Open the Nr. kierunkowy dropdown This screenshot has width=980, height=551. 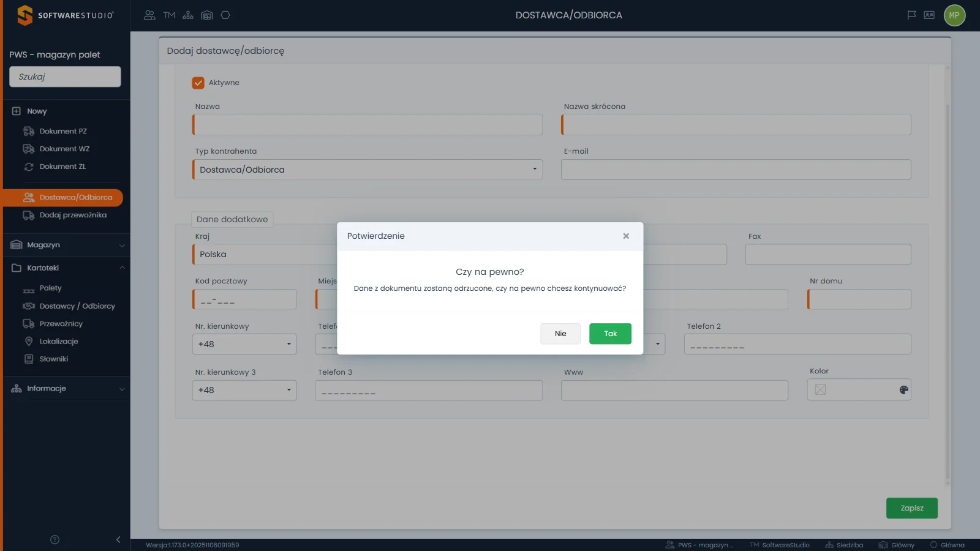click(244, 344)
